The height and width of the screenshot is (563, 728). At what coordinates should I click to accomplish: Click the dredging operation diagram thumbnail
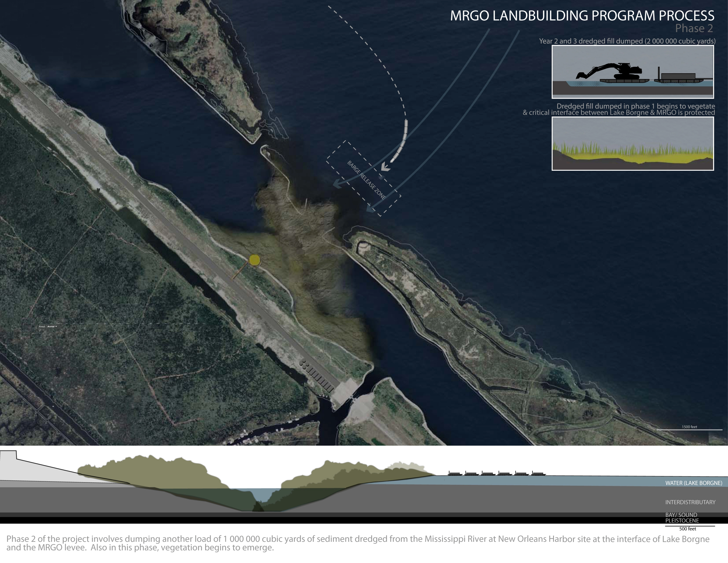click(x=633, y=72)
